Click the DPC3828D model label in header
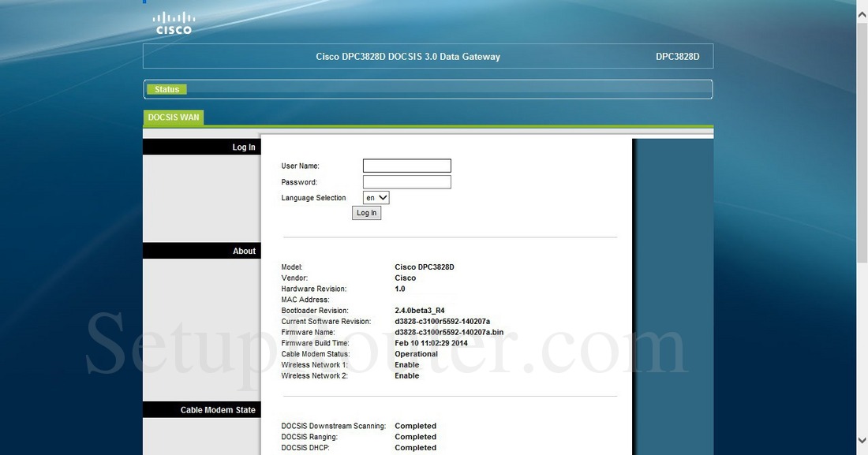Viewport: 868px width, 455px height. click(678, 57)
